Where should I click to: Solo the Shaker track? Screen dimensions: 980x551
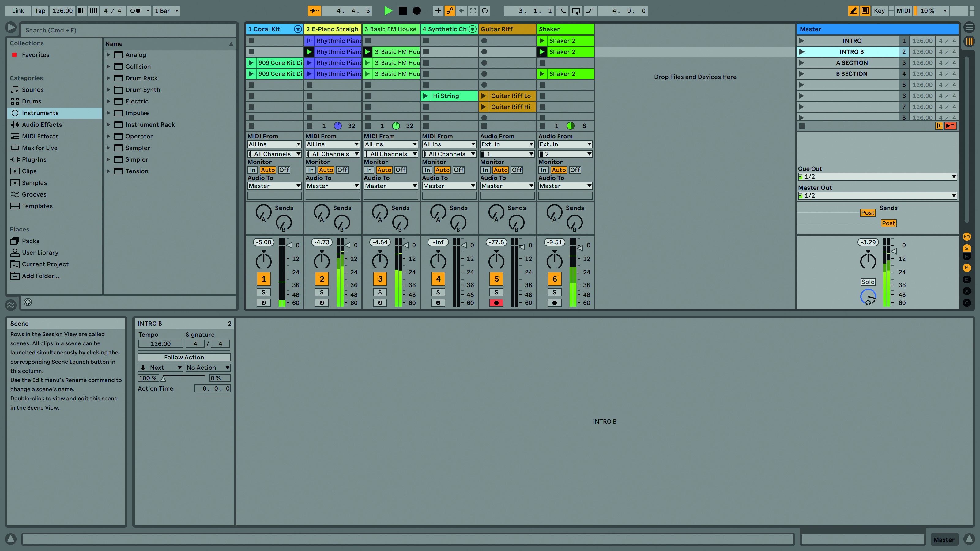555,292
